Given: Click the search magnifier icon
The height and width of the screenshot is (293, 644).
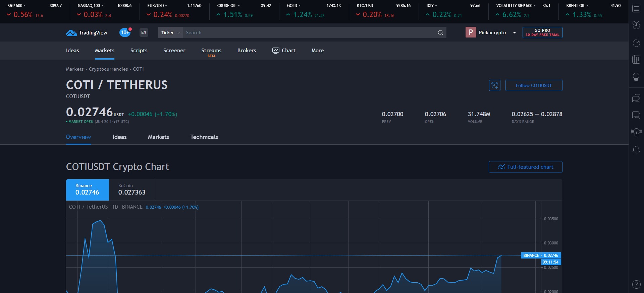Looking at the screenshot, I should click(440, 32).
